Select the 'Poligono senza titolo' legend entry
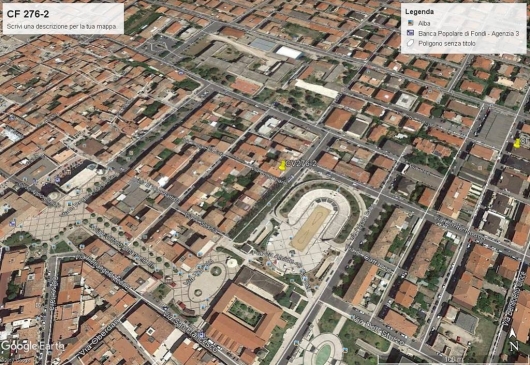Viewport: 530px width, 365px height. point(447,44)
